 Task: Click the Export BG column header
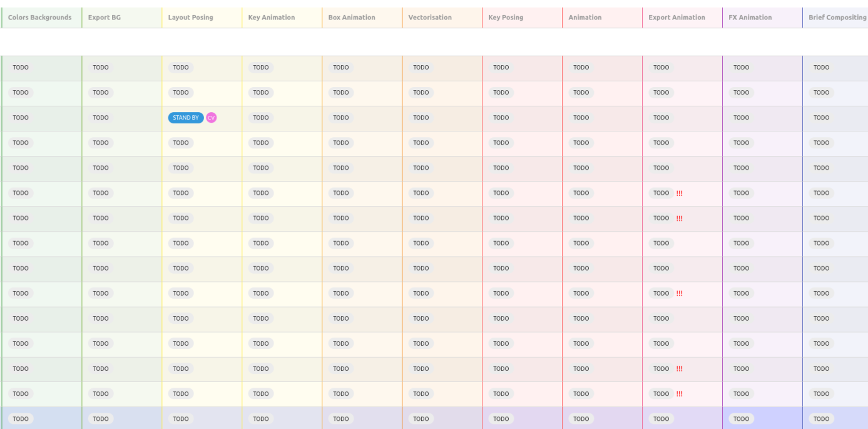(105, 18)
